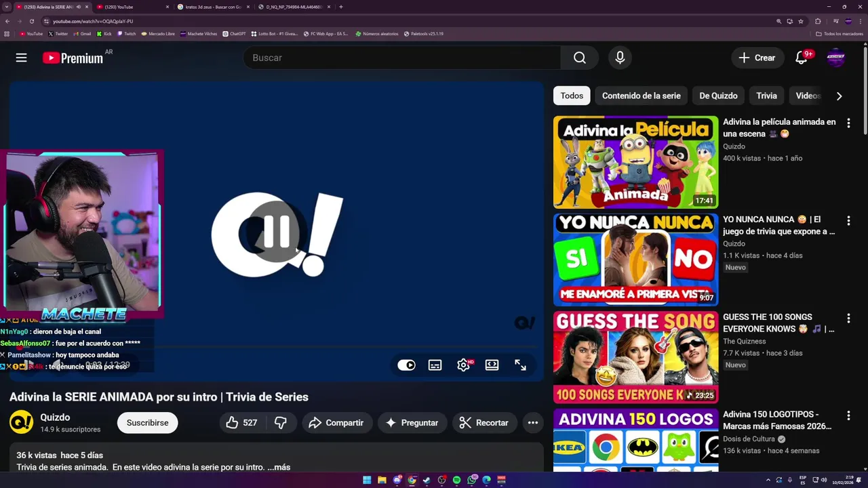868x488 pixels.
Task: Select the Contenido de la serie chip
Action: point(641,96)
